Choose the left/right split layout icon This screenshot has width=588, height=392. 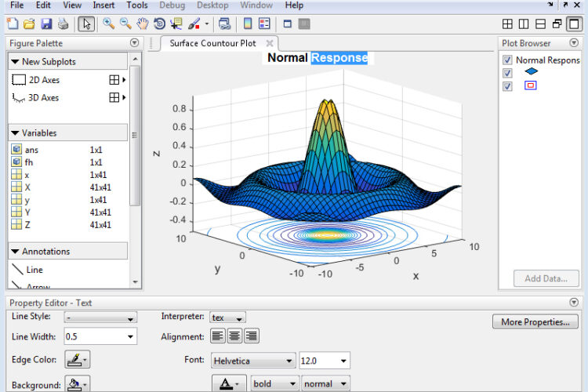[x=524, y=24]
